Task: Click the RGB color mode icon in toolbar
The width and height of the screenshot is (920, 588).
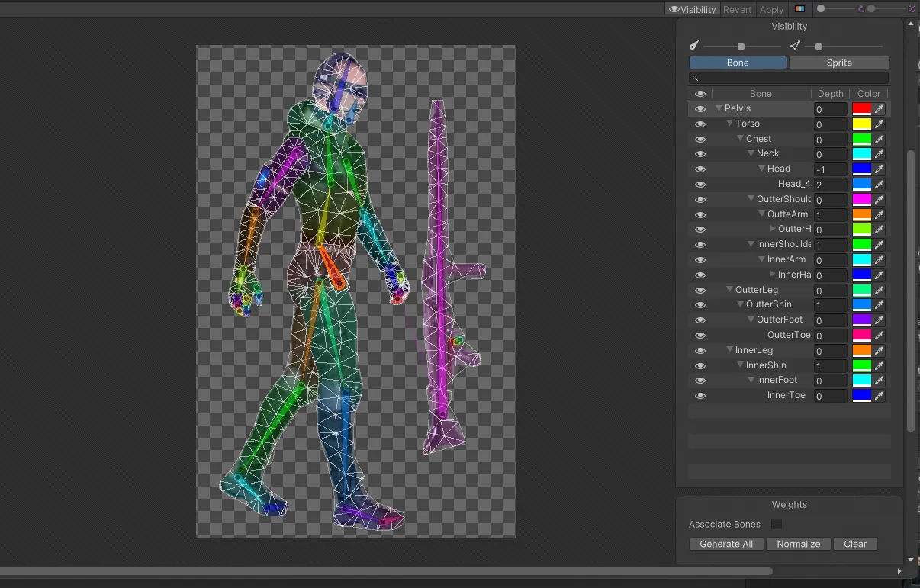Action: [x=799, y=9]
